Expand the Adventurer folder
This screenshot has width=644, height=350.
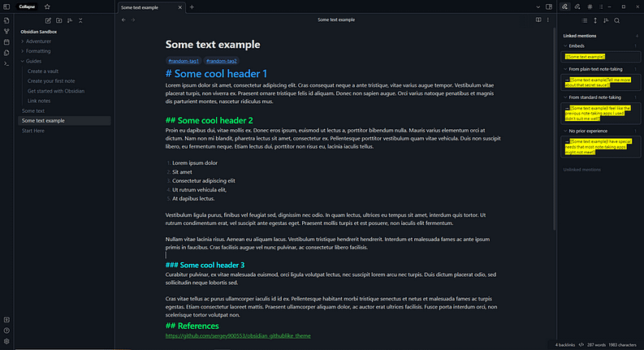38,41
